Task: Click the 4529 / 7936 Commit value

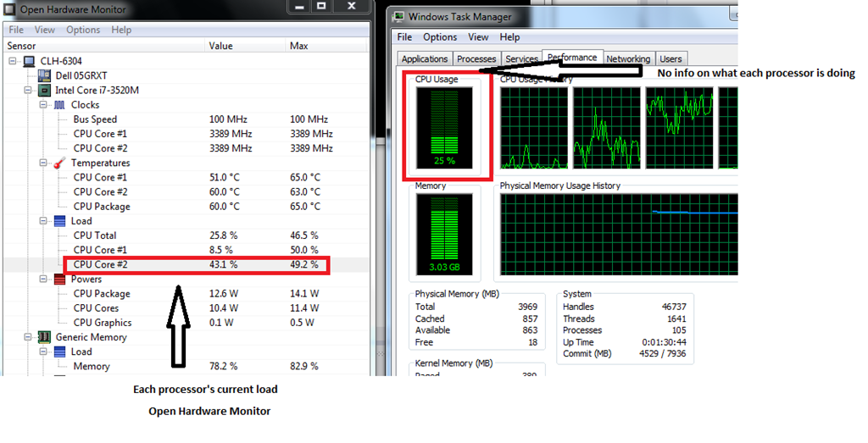Action: point(663,353)
